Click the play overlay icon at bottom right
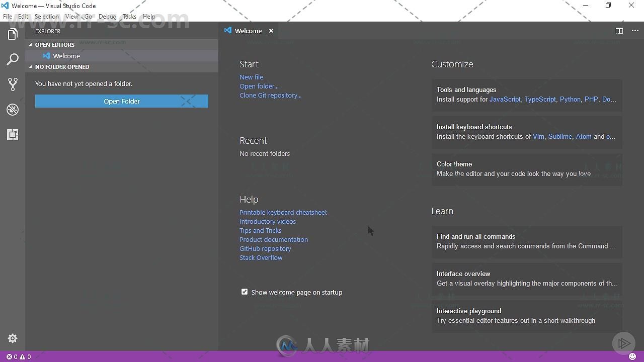644x362 pixels. tap(624, 343)
